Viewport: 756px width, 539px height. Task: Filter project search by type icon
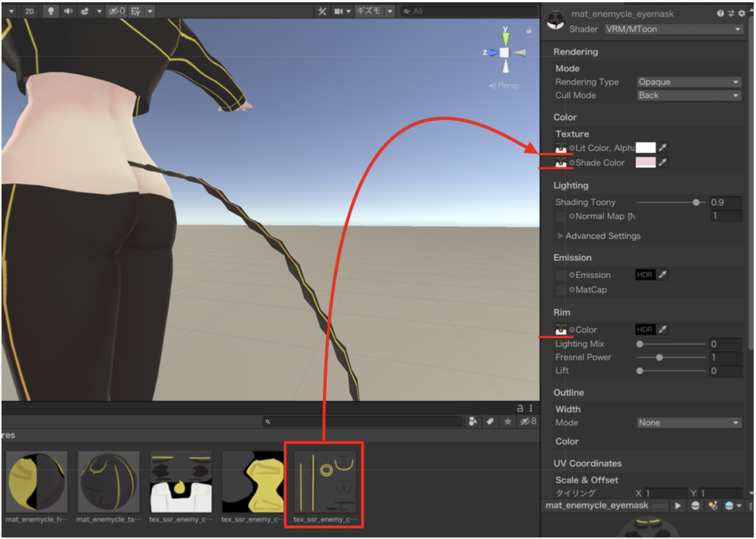(x=473, y=422)
